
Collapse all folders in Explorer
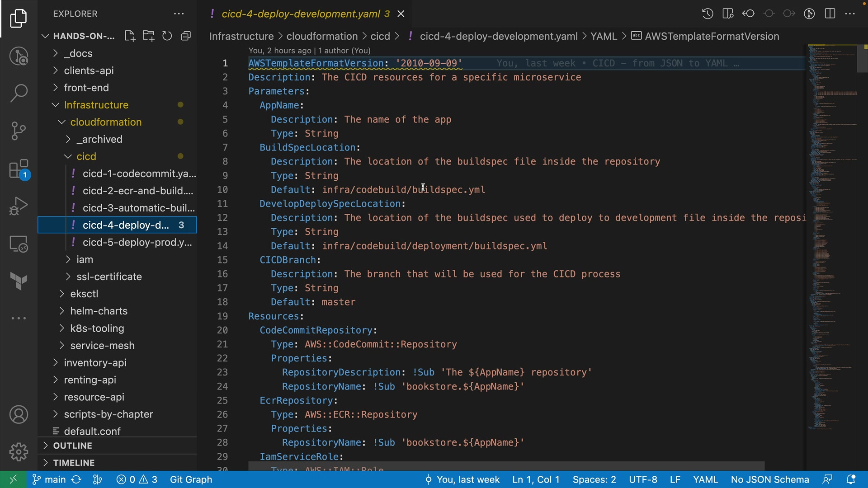(186, 36)
